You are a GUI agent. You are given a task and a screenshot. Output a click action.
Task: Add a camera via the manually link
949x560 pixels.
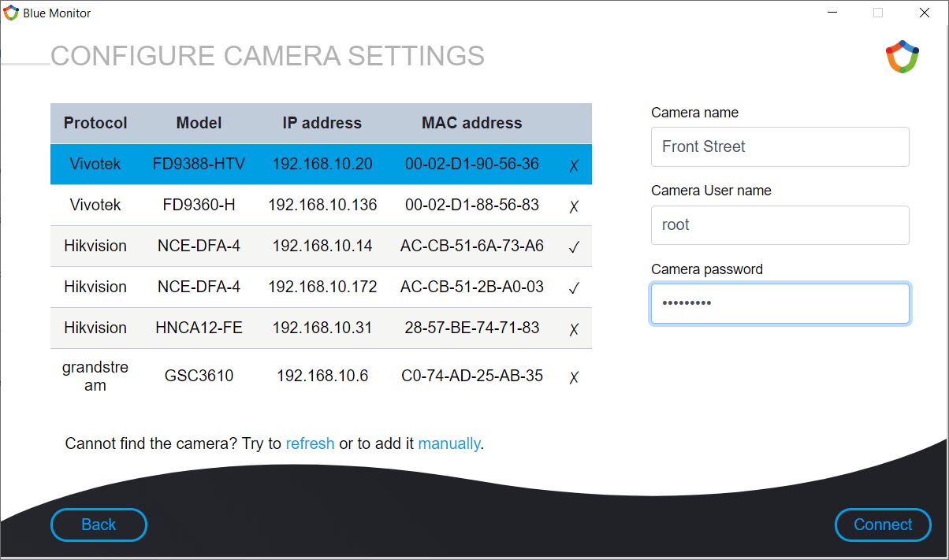coord(448,443)
